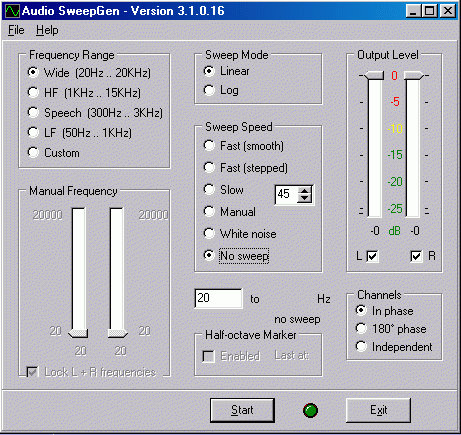Image resolution: width=461 pixels, height=435 pixels.
Task: Choose Slow sweep speed
Action: click(223, 190)
